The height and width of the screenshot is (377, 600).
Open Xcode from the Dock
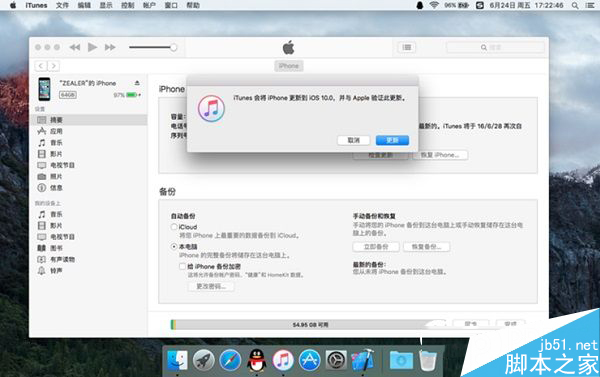click(362, 359)
